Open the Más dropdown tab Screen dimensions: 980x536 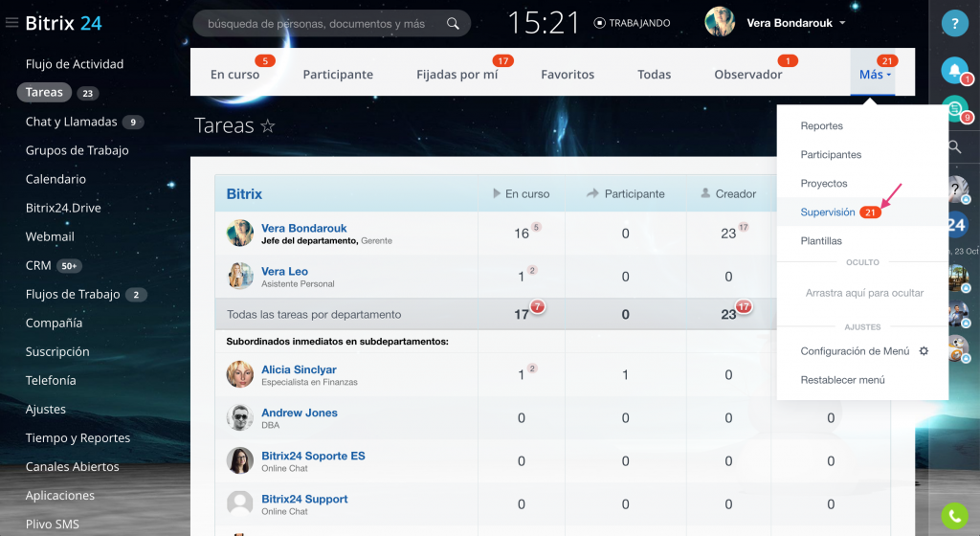[x=874, y=75]
